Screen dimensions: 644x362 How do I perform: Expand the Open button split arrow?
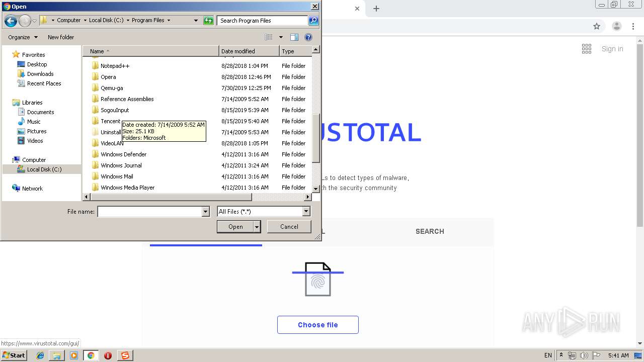257,227
